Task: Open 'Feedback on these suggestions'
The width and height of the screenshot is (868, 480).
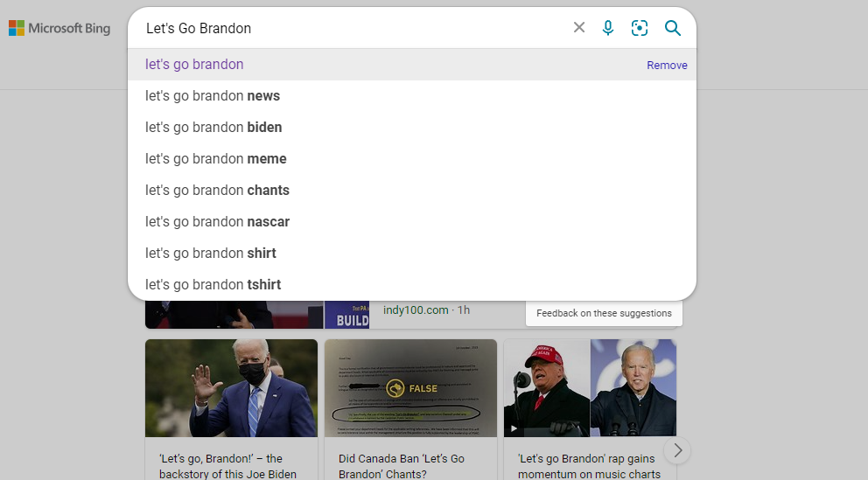Action: [x=604, y=313]
